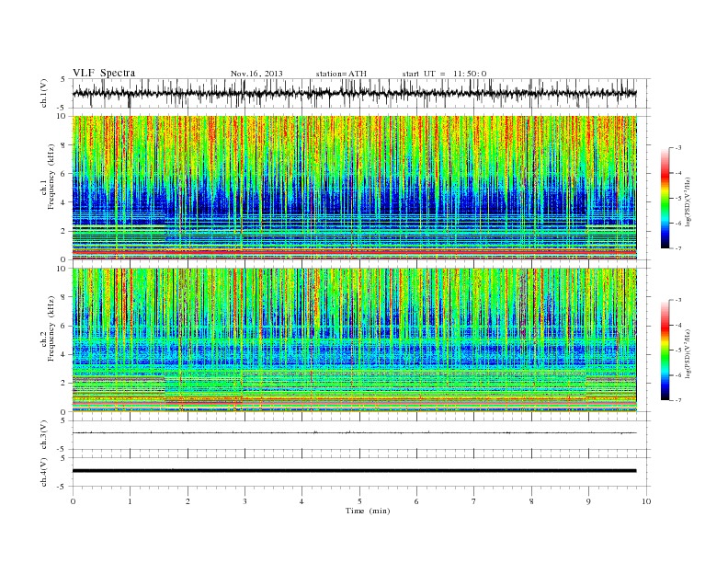Click the '8' tick on the time axis
Image resolution: width=728 pixels, height=563 pixels.
[531, 501]
